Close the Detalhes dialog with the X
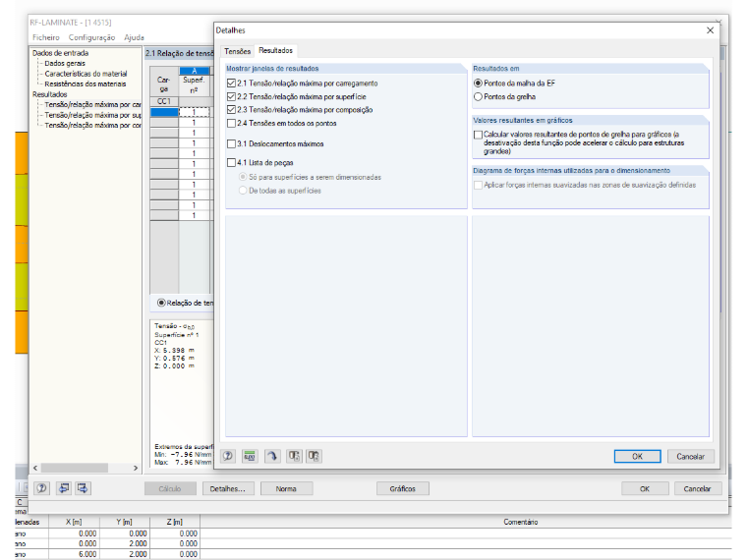 tap(710, 30)
